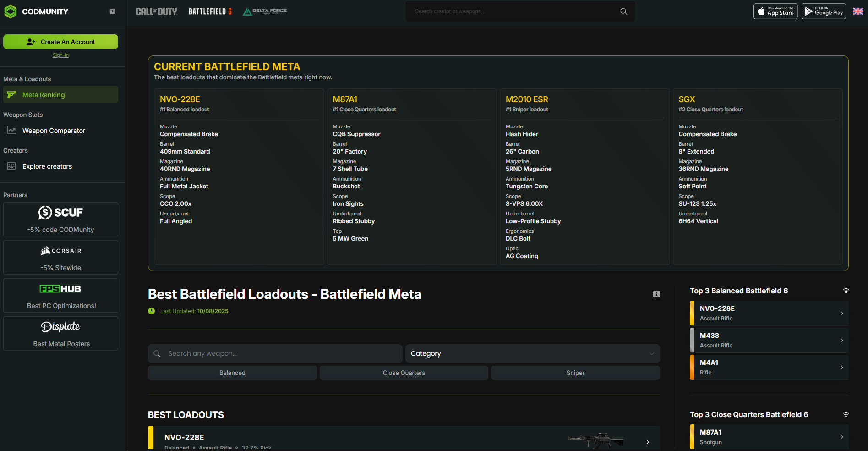
Task: Switch to Delta Force game logo
Action: [265, 11]
